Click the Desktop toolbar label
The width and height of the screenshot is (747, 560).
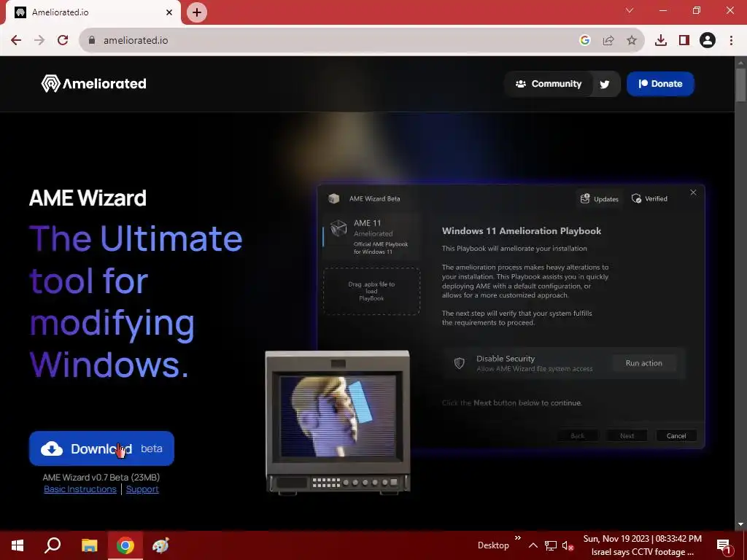tap(493, 545)
